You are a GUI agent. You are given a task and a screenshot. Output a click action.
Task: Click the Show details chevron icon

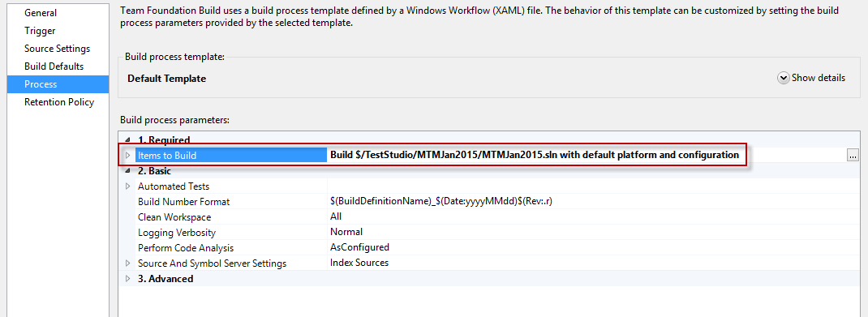(x=783, y=78)
